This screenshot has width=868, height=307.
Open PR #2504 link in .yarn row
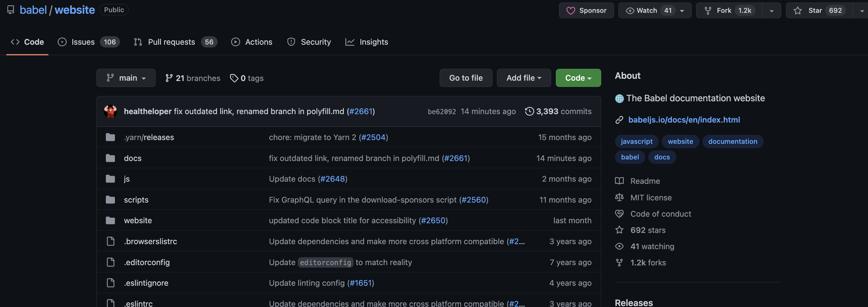point(373,137)
